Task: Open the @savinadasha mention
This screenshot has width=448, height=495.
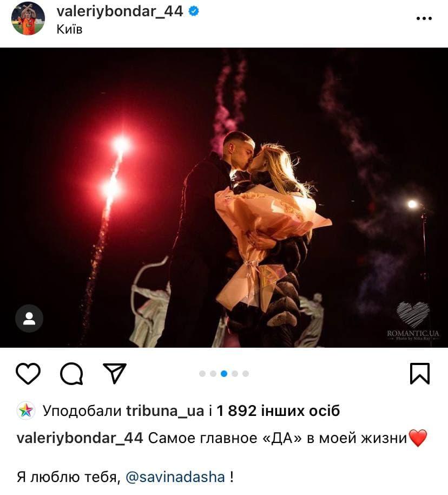Action: [x=175, y=477]
